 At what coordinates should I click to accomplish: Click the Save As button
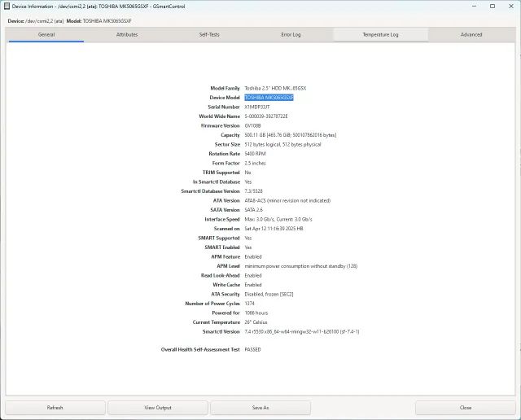pos(260,408)
